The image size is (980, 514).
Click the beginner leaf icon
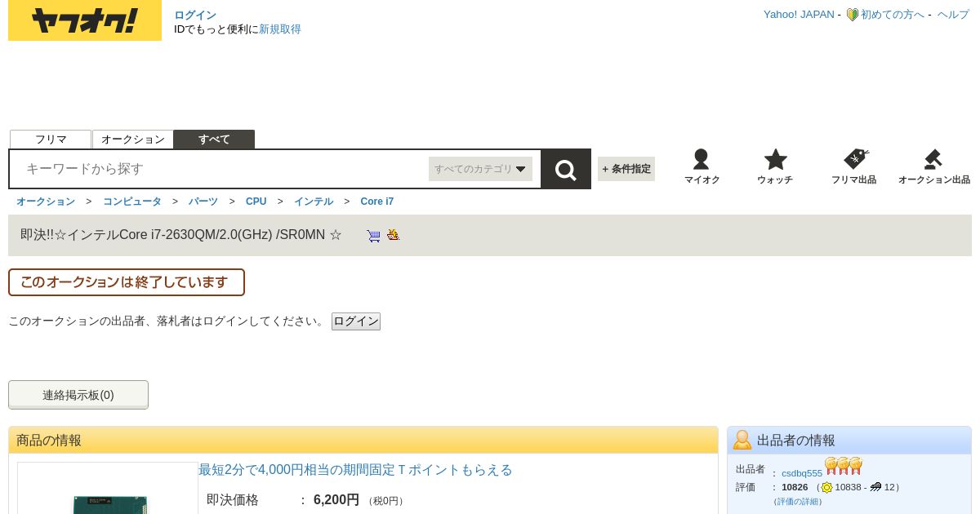click(852, 15)
